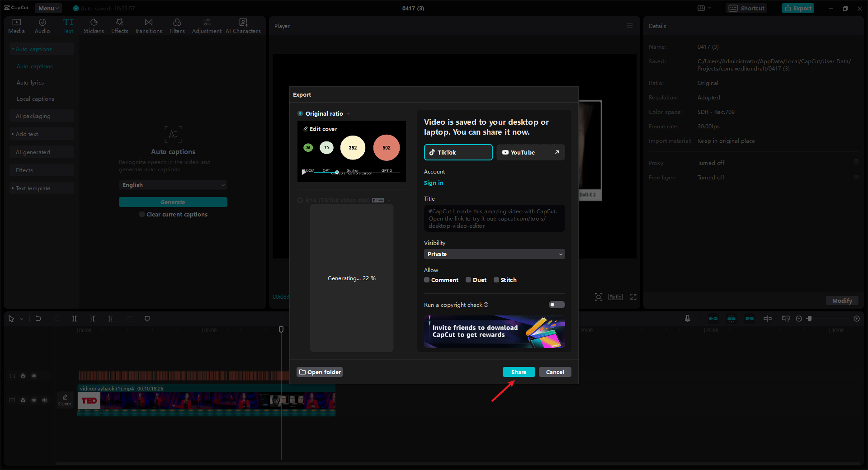This screenshot has height=470, width=868.
Task: Enable the Comment checkbox
Action: coord(427,280)
